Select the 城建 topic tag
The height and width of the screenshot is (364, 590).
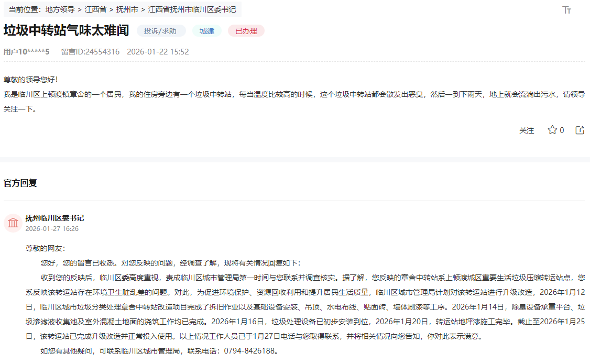(207, 31)
